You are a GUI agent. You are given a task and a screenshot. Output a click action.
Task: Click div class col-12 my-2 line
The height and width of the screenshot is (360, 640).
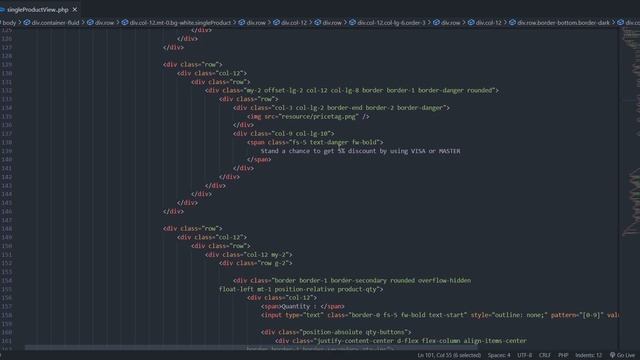pyautogui.click(x=249, y=255)
